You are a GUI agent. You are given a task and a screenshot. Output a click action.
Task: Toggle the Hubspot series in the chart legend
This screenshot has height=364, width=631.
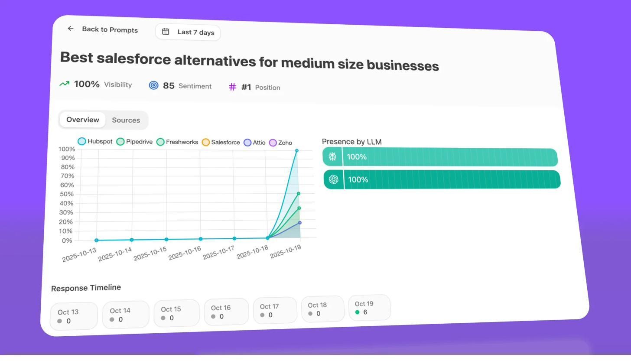tap(94, 142)
